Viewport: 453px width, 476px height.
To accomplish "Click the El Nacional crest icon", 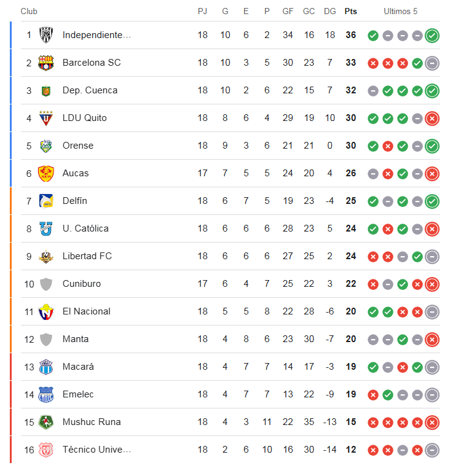I will [x=46, y=312].
